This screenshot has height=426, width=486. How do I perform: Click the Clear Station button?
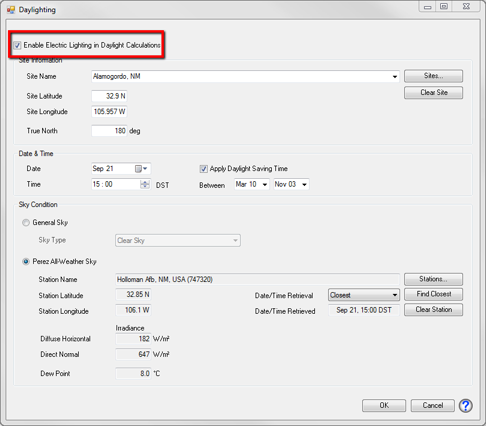433,310
